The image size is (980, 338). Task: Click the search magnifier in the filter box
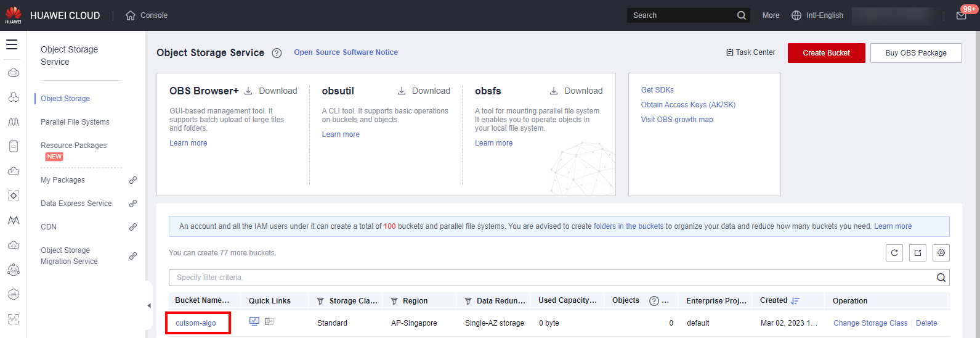click(x=941, y=278)
